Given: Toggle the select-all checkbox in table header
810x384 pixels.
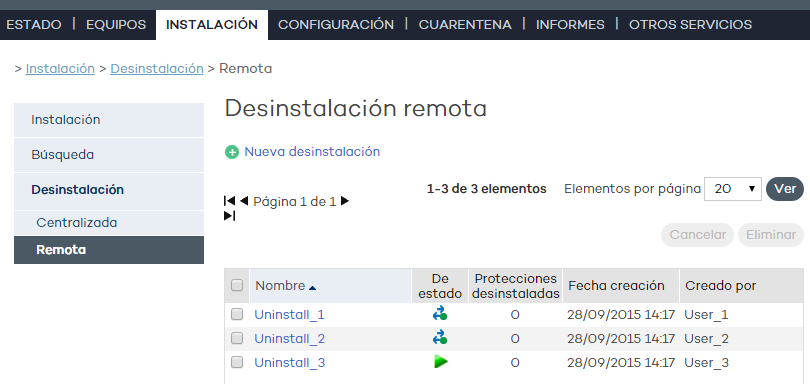Looking at the screenshot, I should (x=237, y=285).
